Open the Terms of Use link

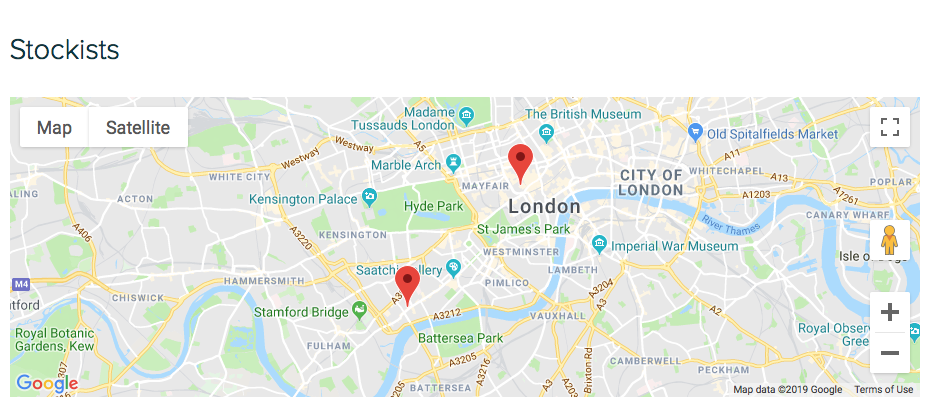tap(883, 390)
